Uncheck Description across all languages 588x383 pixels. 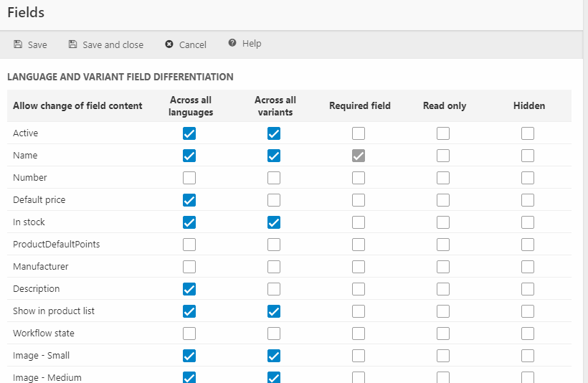coord(189,289)
